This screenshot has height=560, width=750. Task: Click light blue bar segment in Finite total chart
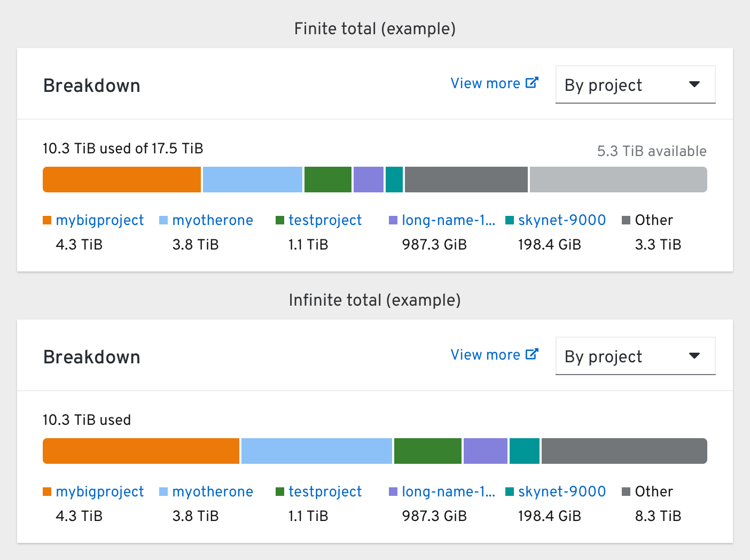(x=253, y=180)
